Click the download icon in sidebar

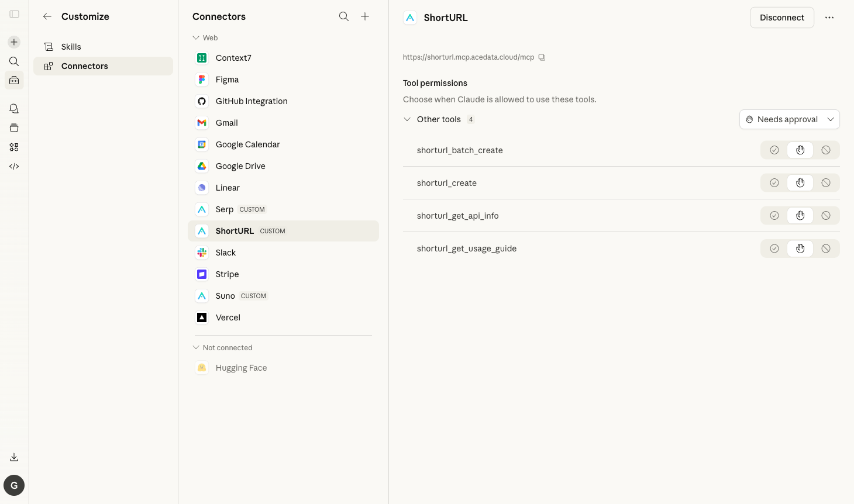point(14,457)
